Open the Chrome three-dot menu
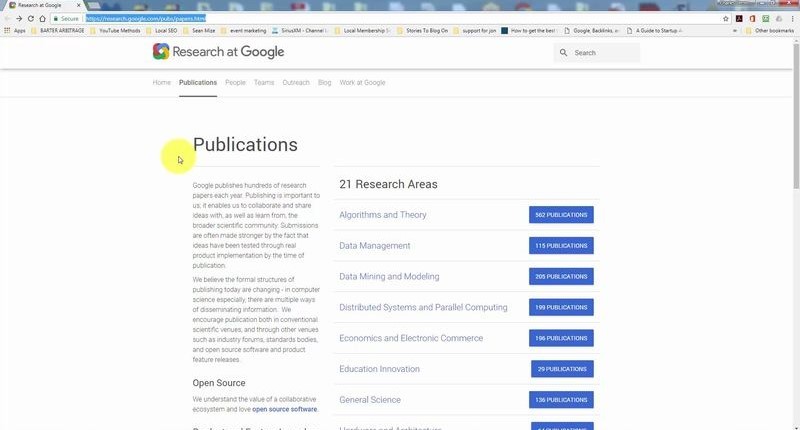The height and width of the screenshot is (430, 800). 793,18
